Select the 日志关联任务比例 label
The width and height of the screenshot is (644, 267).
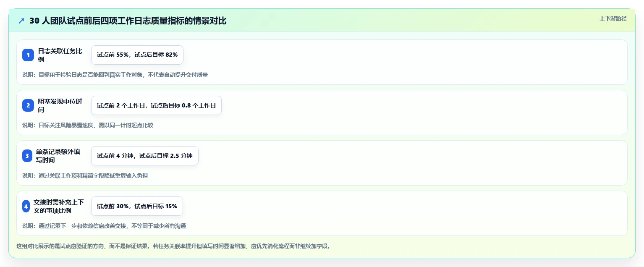(x=60, y=55)
